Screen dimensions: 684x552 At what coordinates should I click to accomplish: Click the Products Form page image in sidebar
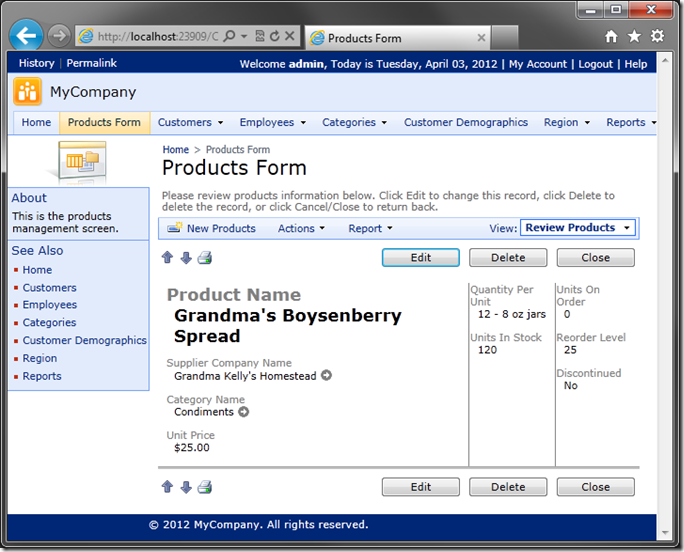tap(81, 162)
